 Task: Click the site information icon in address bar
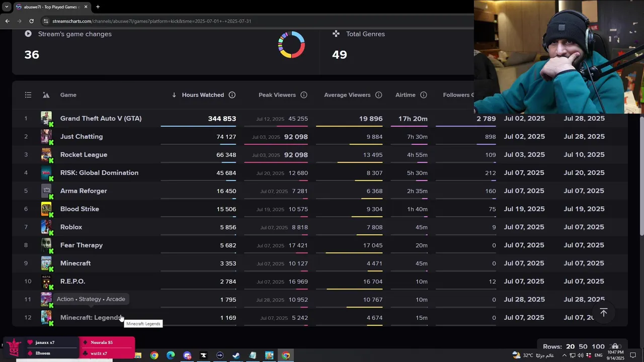(x=46, y=21)
